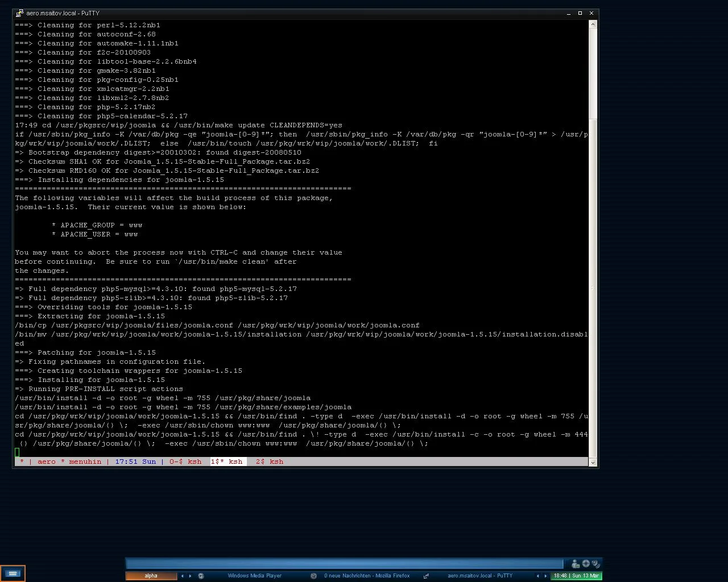
Task: Switch to aero.msaitov.local PuTTY taskbar item
Action: tap(480, 576)
